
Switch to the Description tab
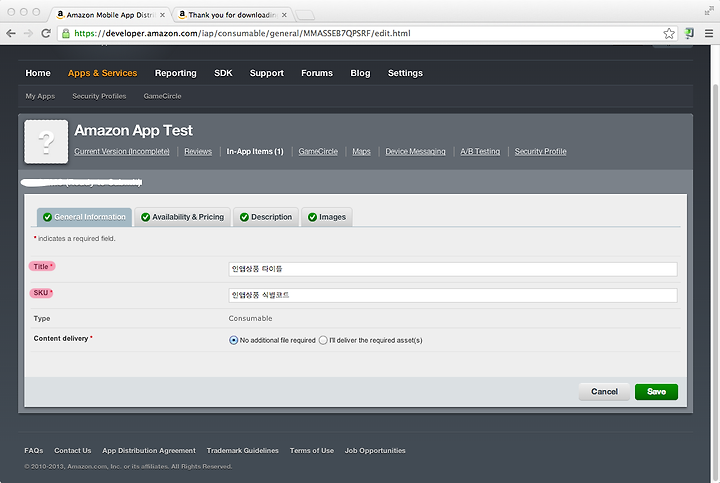pos(266,217)
